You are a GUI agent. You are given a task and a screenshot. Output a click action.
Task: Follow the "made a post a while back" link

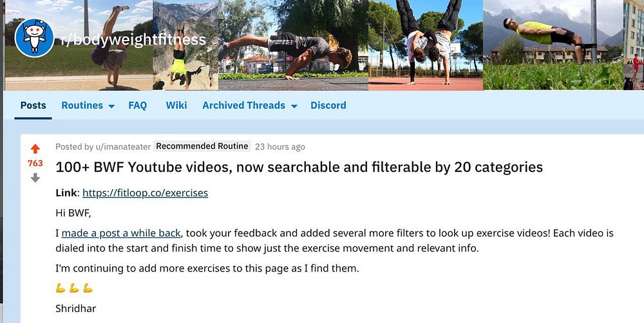[121, 233]
